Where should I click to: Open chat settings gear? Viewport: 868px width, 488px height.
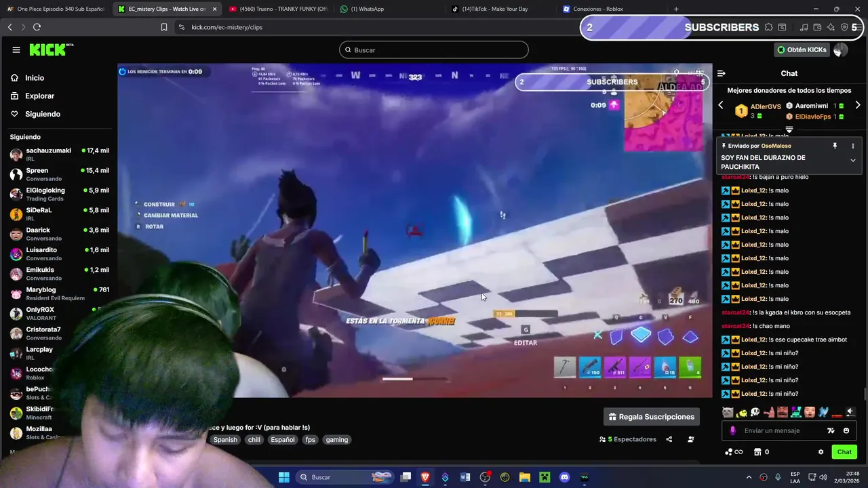point(821,452)
